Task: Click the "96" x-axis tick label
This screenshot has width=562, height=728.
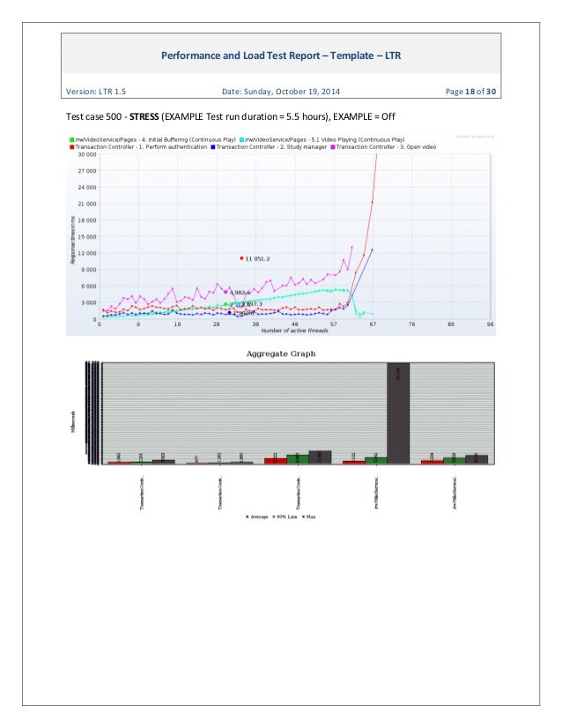Action: pyautogui.click(x=490, y=324)
